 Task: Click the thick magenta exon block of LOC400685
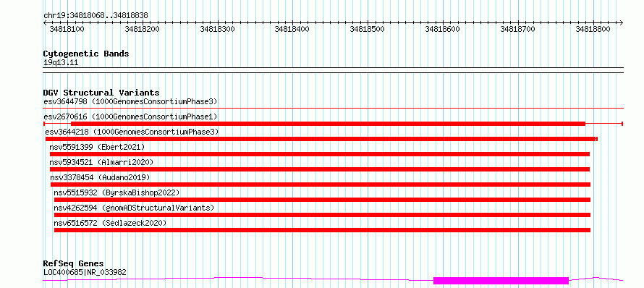tap(501, 281)
